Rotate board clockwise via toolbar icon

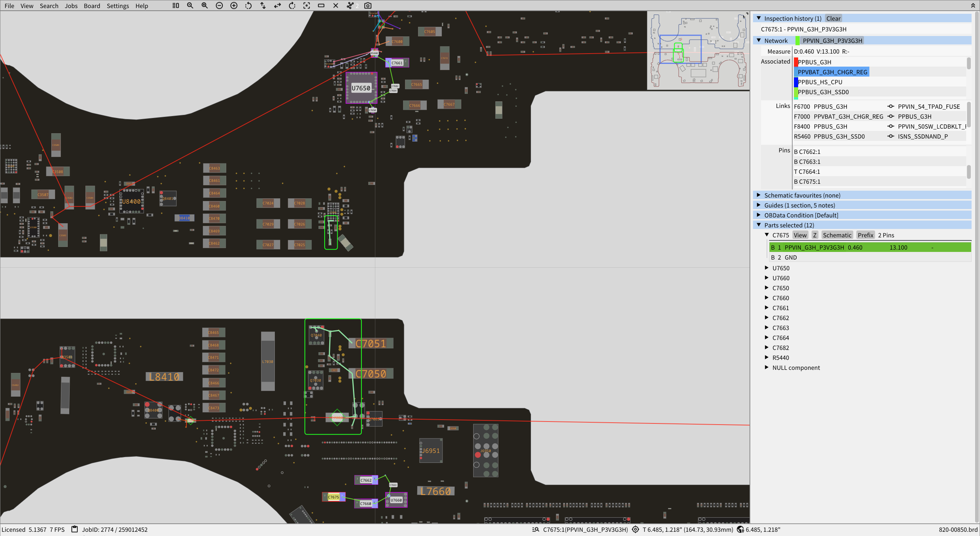coord(292,6)
